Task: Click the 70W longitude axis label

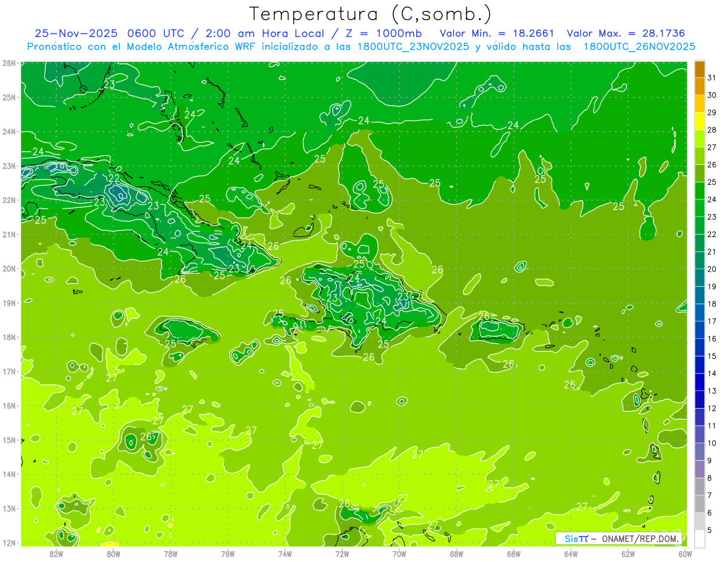Action: tap(399, 554)
